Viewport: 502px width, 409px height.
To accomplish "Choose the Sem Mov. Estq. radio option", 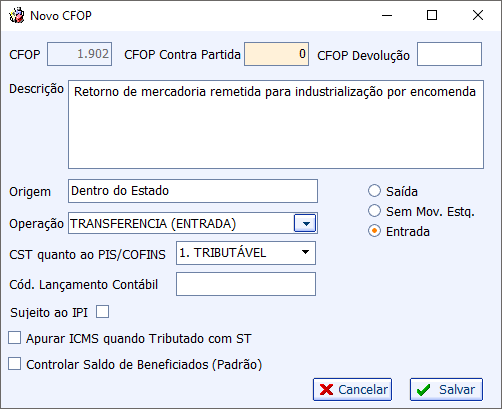I will (x=374, y=211).
